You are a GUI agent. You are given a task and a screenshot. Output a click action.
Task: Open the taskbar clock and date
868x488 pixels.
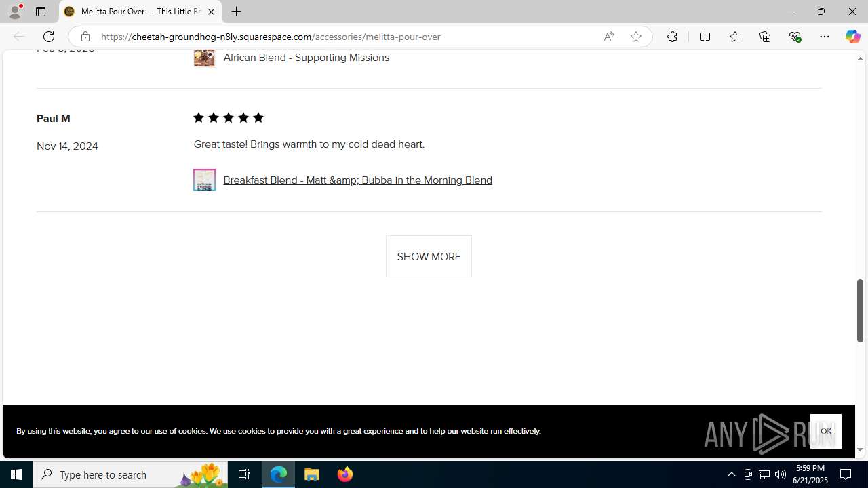coord(809,474)
